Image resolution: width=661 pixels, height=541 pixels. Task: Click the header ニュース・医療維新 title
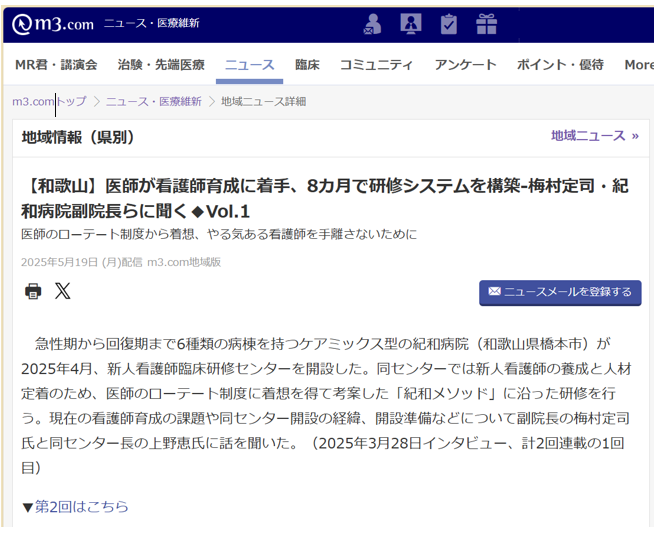click(x=152, y=23)
